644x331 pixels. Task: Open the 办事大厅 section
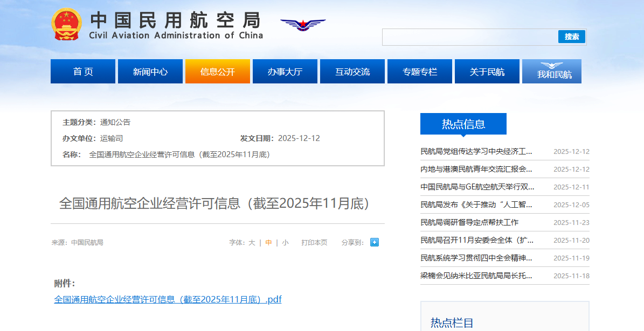(285, 71)
